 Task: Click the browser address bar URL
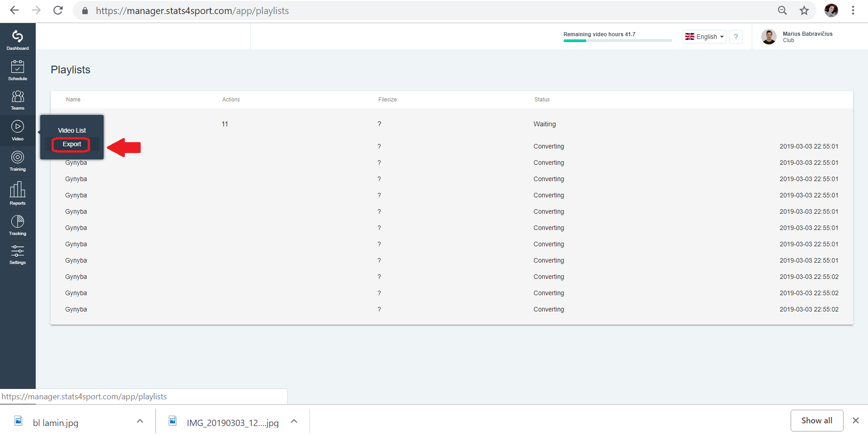192,10
